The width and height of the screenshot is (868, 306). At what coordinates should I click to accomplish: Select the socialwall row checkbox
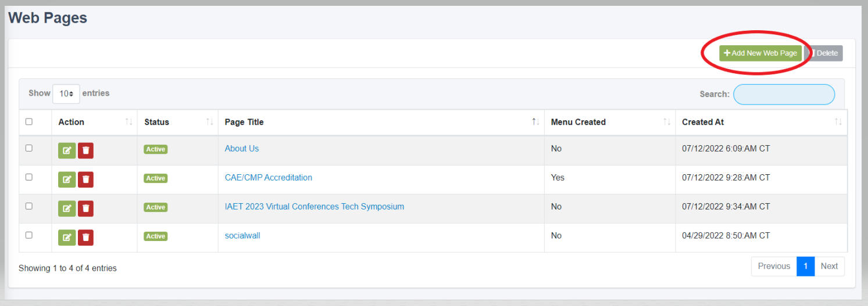(29, 235)
